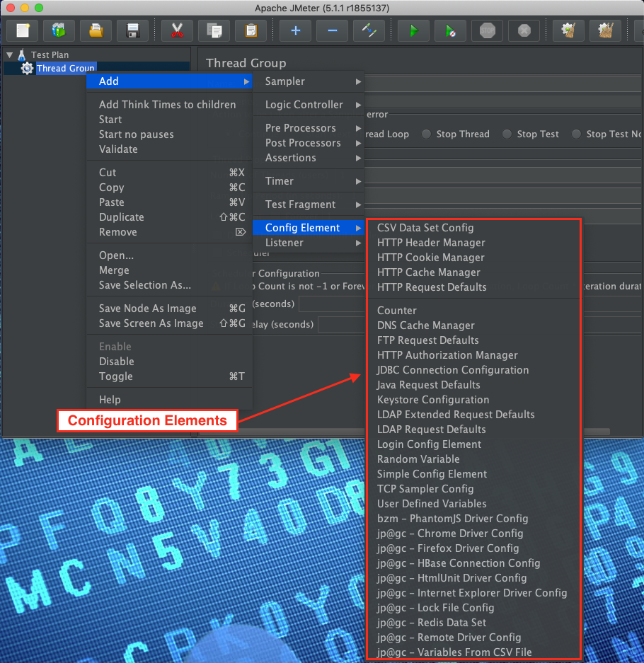The width and height of the screenshot is (644, 663).
Task: Click Validate in context menu
Action: pos(170,149)
